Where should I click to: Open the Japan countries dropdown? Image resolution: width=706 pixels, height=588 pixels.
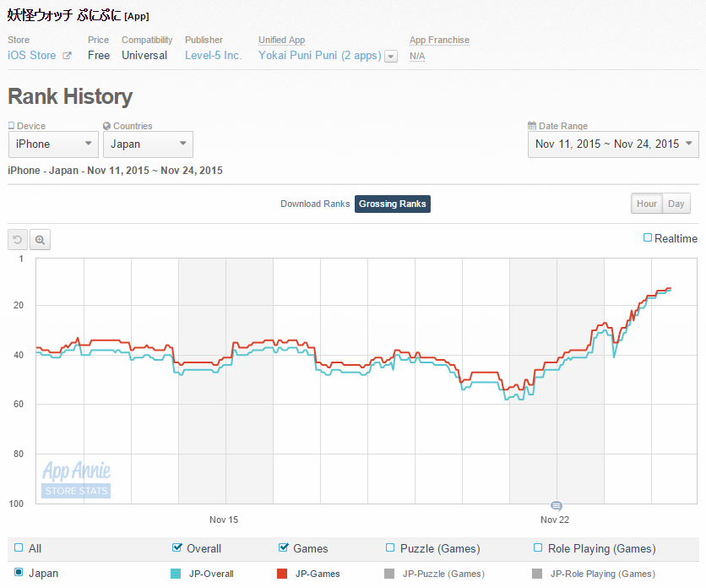[148, 144]
